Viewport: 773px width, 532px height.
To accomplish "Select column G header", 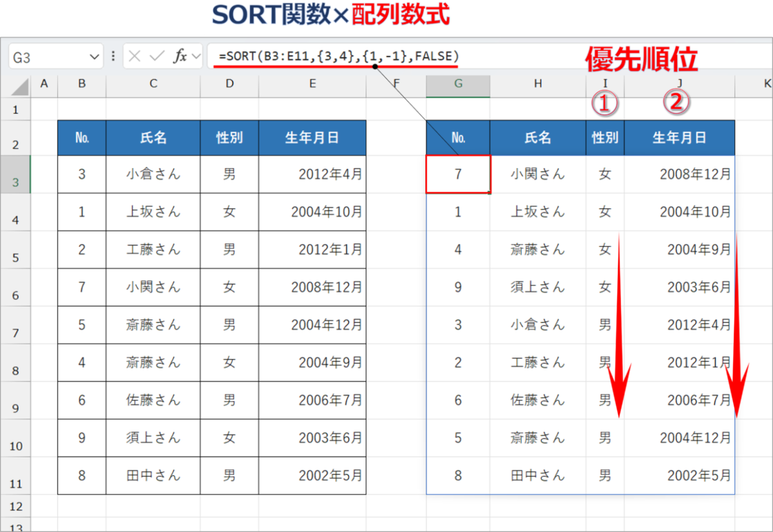I will pos(458,84).
